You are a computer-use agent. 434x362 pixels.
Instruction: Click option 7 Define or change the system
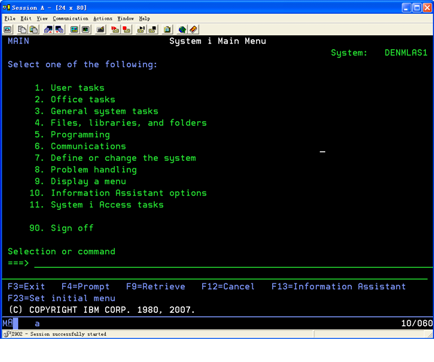tap(115, 158)
